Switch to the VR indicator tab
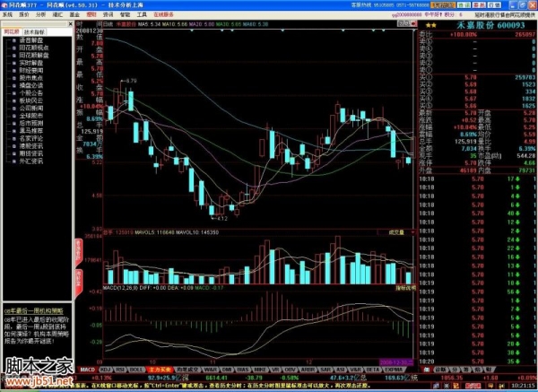Viewport: 538px width, 392px height. tap(275, 370)
